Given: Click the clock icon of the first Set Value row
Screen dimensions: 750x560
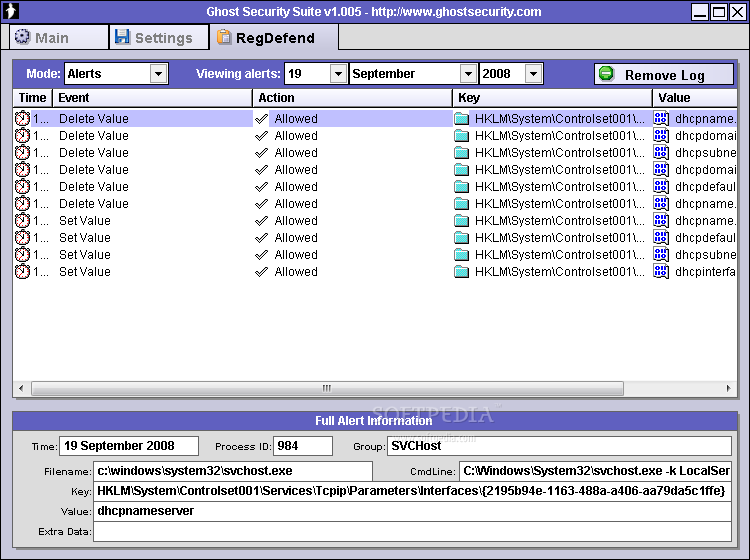Looking at the screenshot, I should coord(22,220).
